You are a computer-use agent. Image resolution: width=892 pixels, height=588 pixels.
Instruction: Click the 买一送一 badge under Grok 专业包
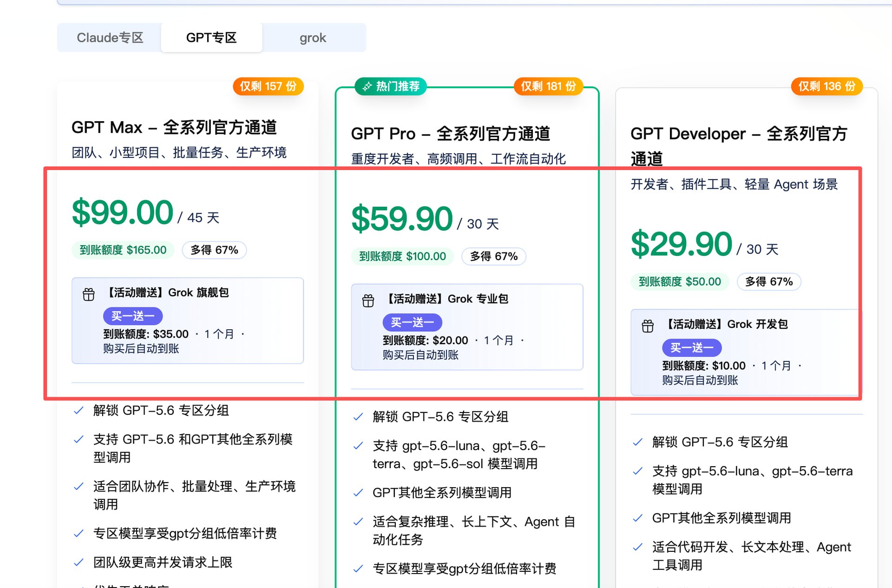(413, 322)
